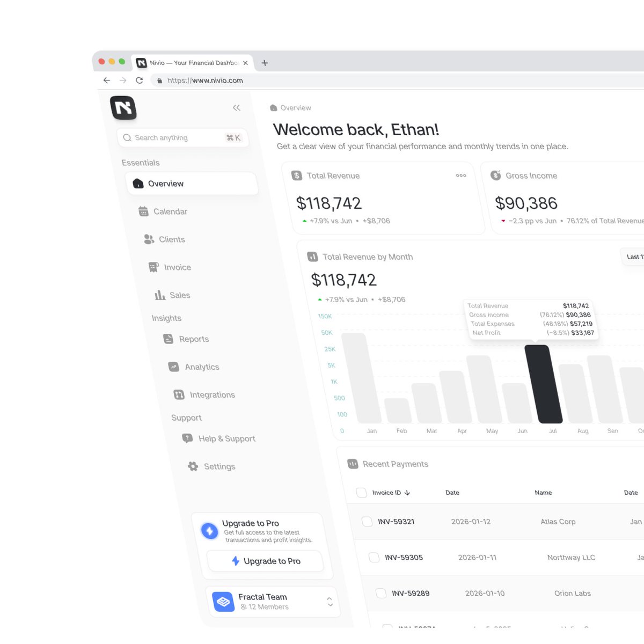
Task: Click the Help & Support chat icon
Action: 187,438
